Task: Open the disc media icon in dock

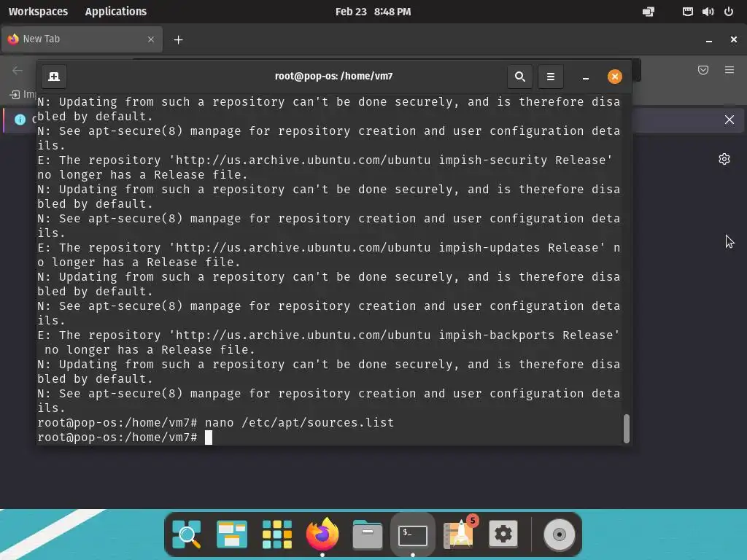Action: (x=560, y=534)
